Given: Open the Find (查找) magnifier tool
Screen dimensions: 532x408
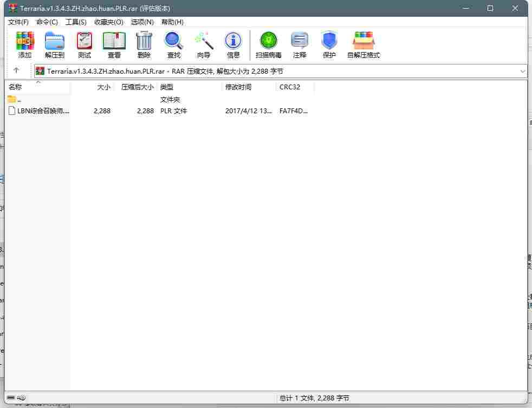Looking at the screenshot, I should (174, 44).
